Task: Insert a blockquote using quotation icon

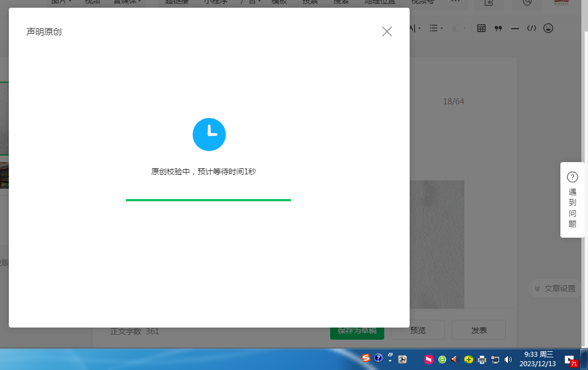Action: [498, 29]
